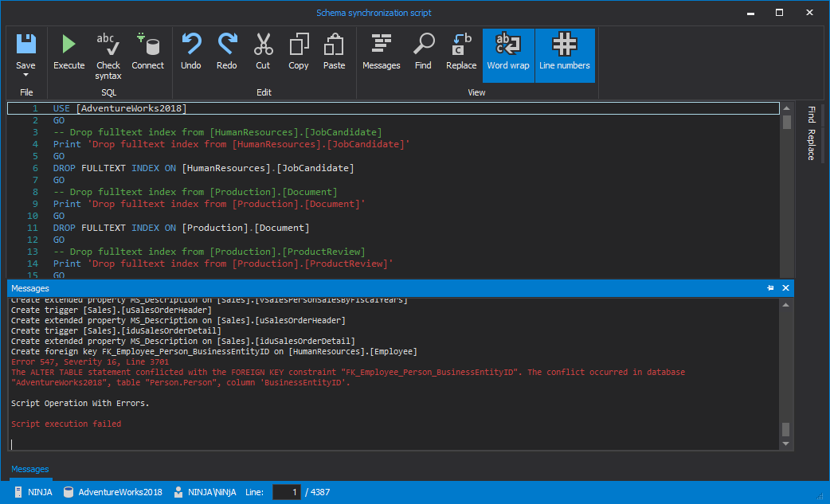Viewport: 830px width, 504px height.
Task: Close the Messages panel
Action: 785,288
